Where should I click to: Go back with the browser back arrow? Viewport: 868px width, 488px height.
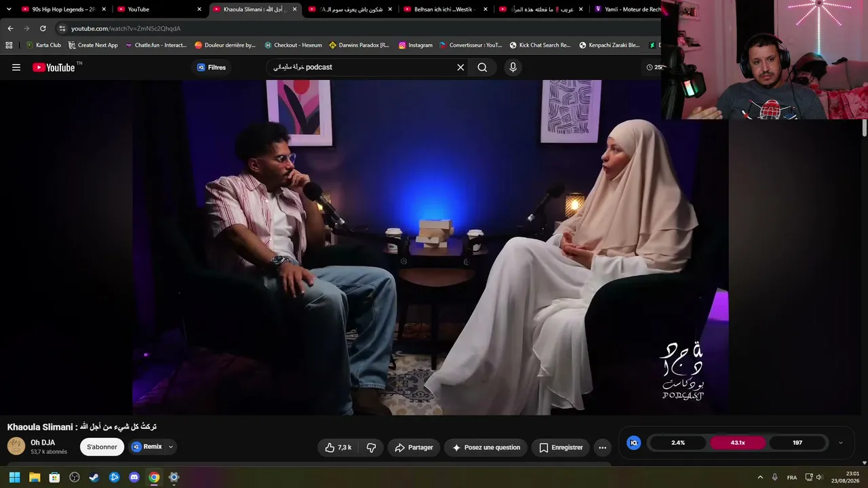(10, 28)
